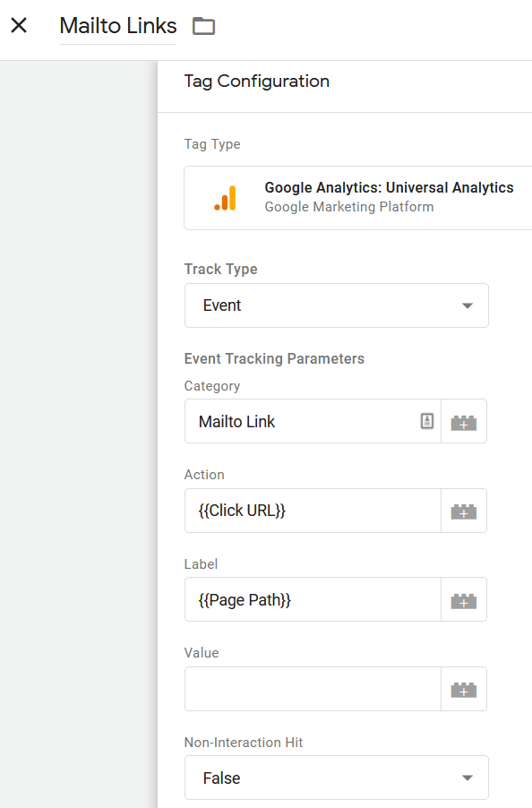
Task: Click the Action field with {{Click URL}}
Action: click(313, 511)
